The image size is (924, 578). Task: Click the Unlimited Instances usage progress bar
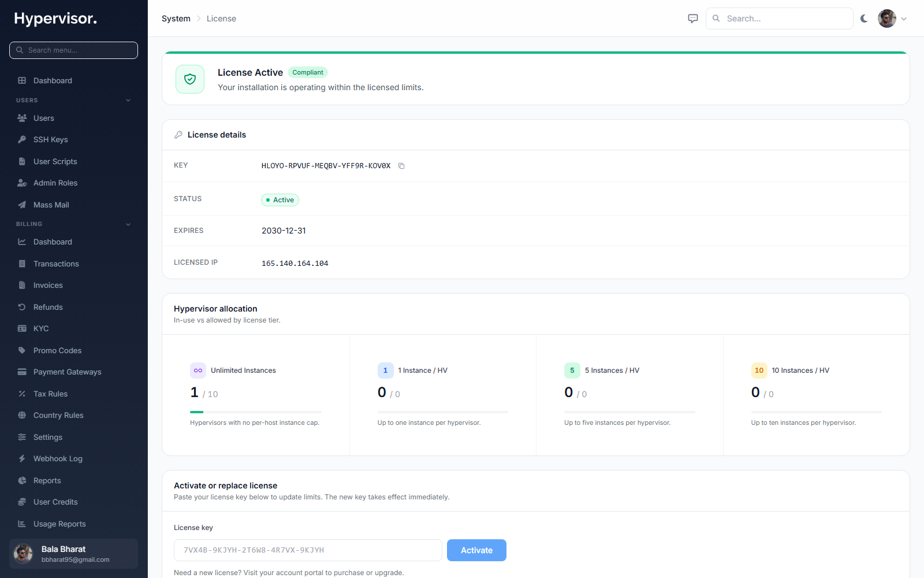256,412
